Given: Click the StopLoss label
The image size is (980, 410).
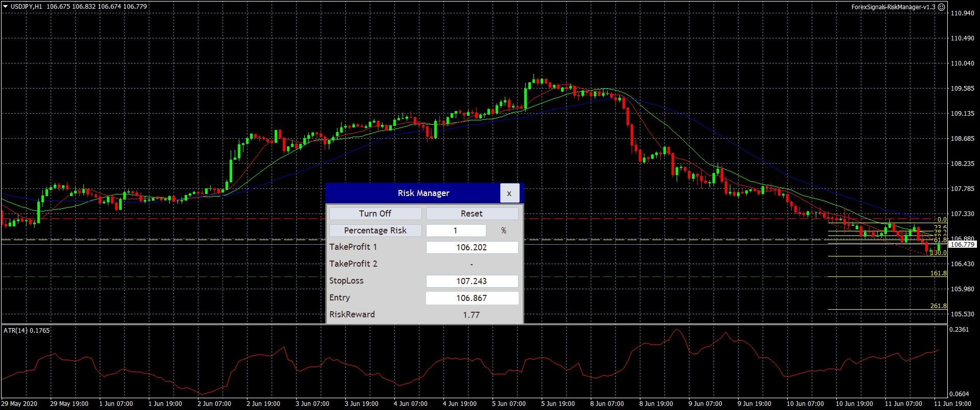Looking at the screenshot, I should point(346,280).
